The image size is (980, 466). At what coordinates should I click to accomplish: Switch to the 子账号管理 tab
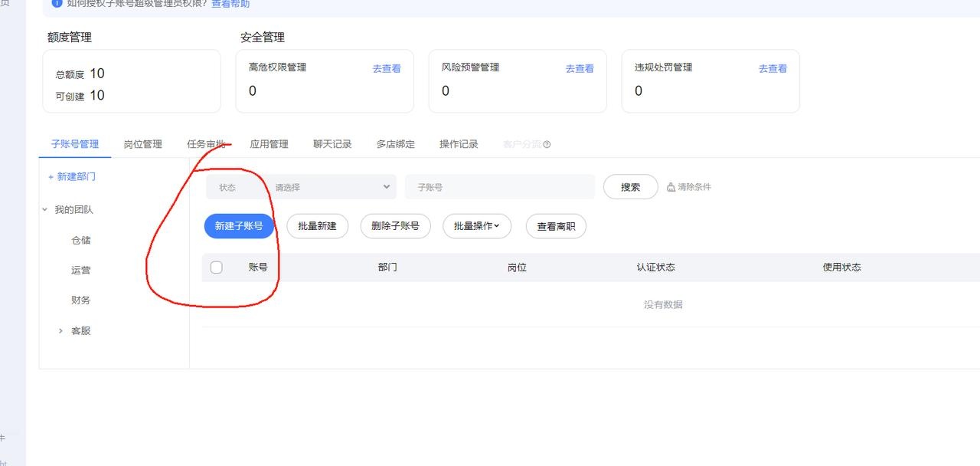tap(75, 144)
